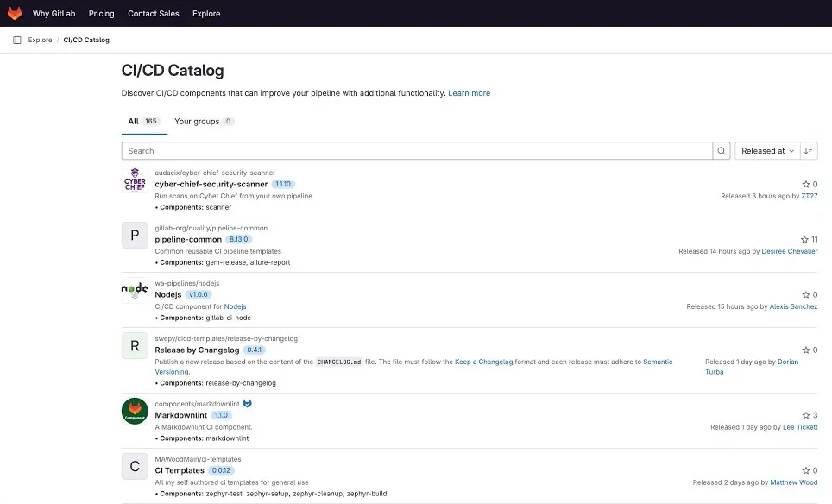Go to Contact Sales

coord(154,13)
